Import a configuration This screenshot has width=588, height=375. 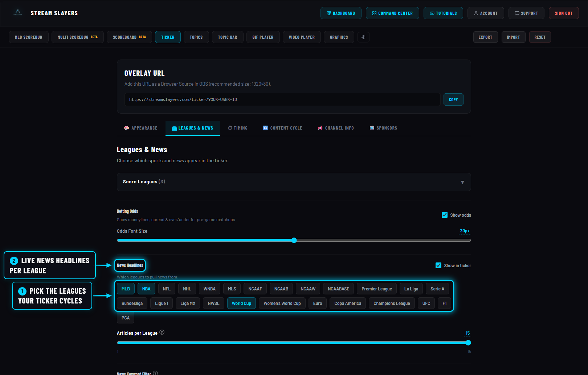tap(513, 37)
